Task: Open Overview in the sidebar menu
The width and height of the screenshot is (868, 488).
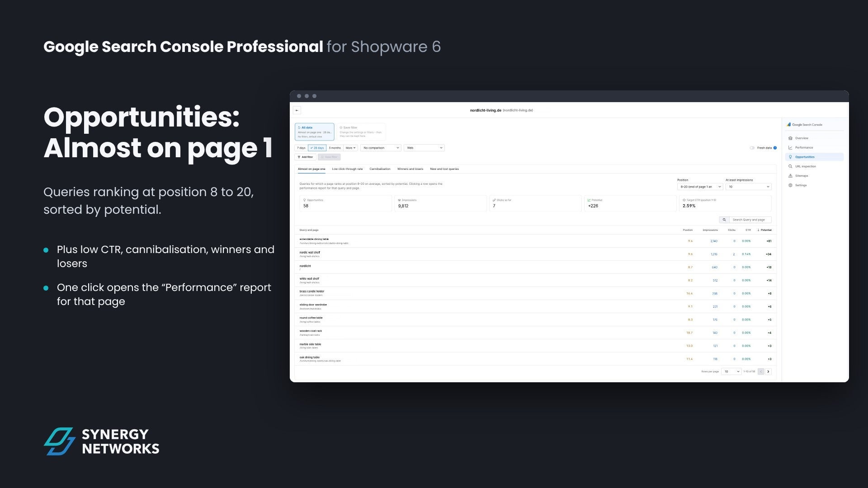Action: pos(814,138)
